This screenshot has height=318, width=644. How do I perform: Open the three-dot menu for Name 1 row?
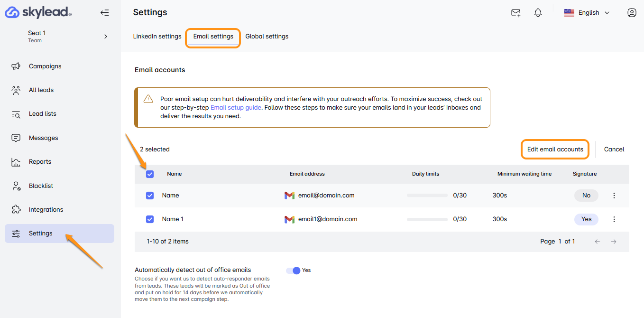click(614, 219)
